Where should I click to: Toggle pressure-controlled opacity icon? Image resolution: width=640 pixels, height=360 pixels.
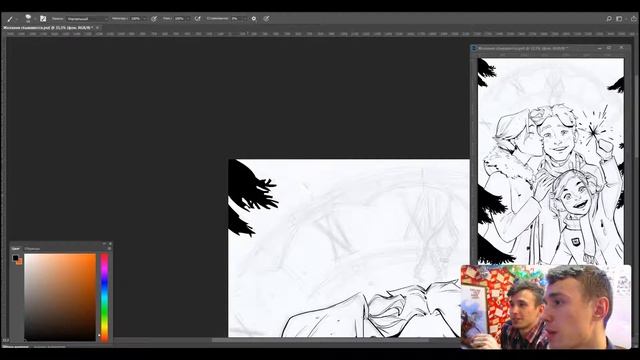pyautogui.click(x=154, y=19)
